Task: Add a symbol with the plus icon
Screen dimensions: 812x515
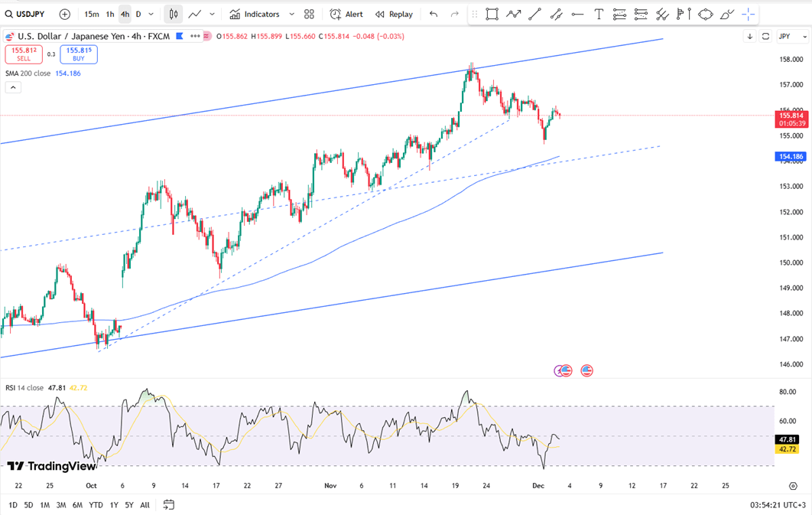Action: pyautogui.click(x=64, y=14)
